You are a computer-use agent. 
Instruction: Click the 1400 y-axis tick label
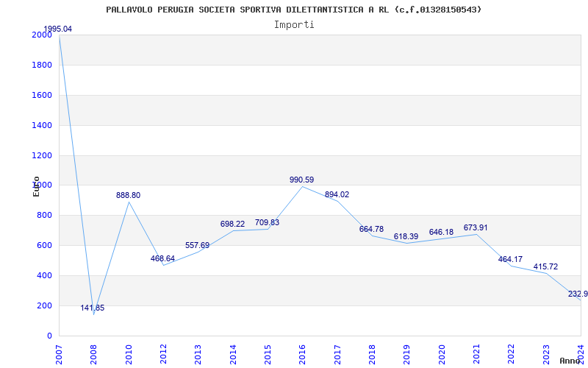coord(42,125)
